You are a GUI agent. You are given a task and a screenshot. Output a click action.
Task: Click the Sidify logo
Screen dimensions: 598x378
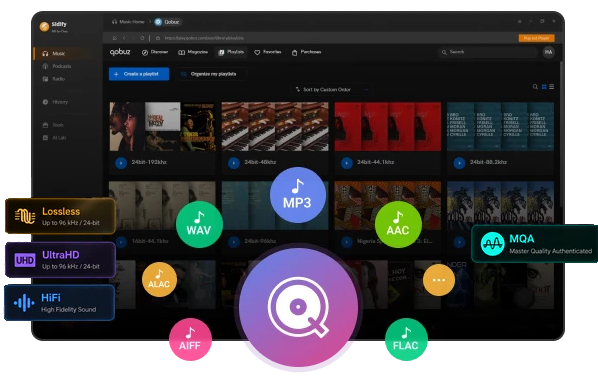44,26
